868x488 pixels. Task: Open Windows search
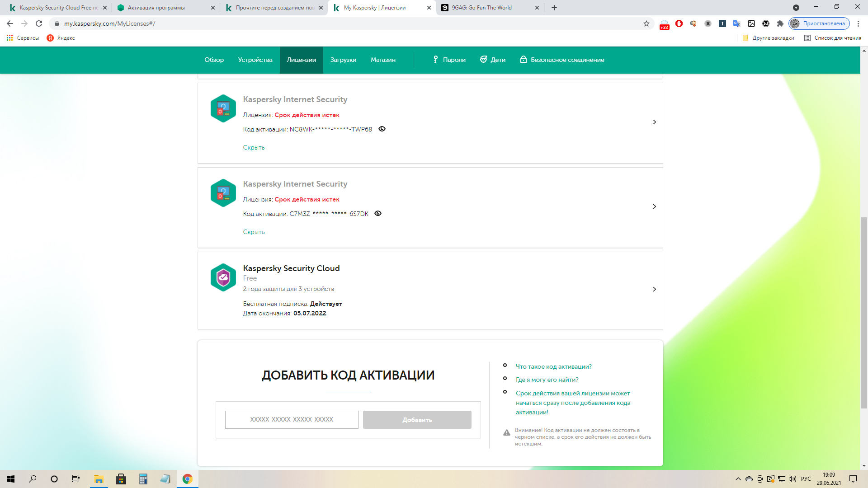[x=33, y=479]
